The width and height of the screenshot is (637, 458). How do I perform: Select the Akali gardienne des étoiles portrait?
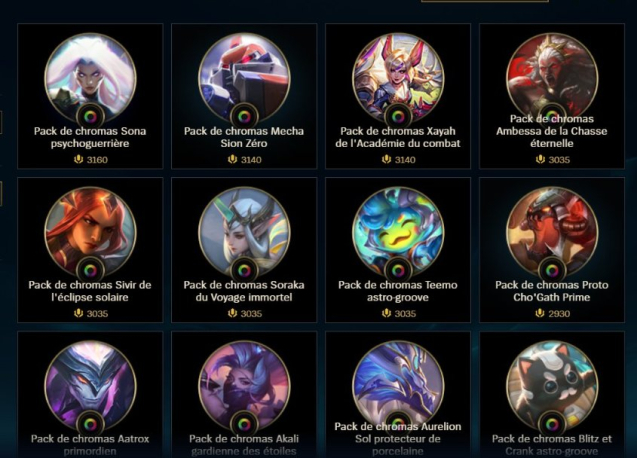pyautogui.click(x=244, y=386)
